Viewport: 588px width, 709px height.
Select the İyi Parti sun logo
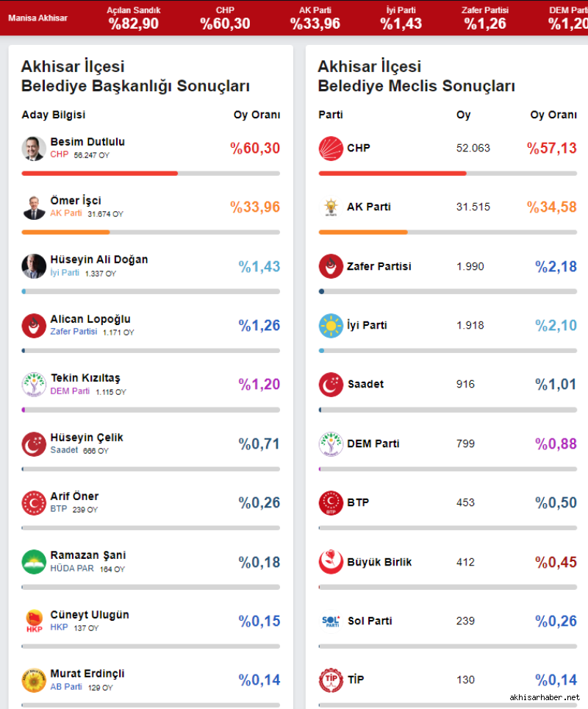[x=331, y=326]
